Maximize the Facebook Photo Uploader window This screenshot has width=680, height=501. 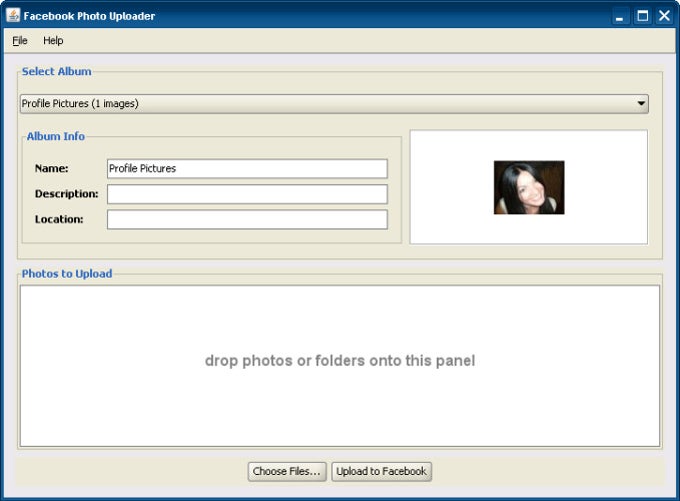[642, 16]
